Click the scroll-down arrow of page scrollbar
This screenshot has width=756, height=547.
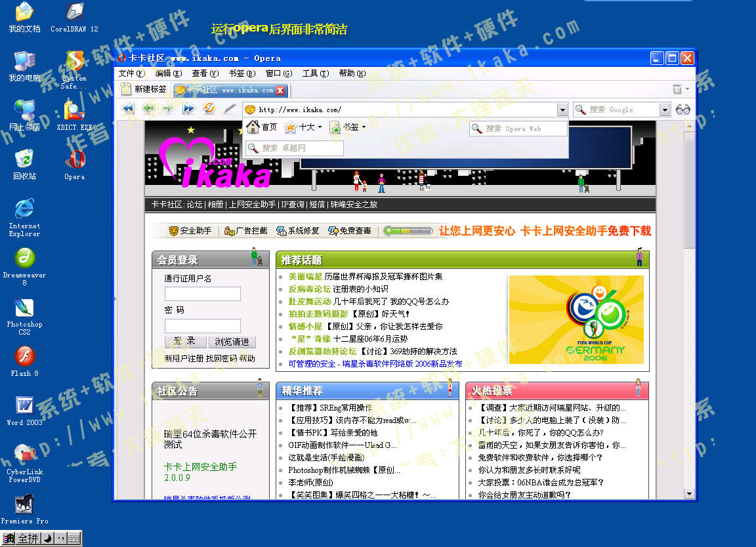(690, 494)
